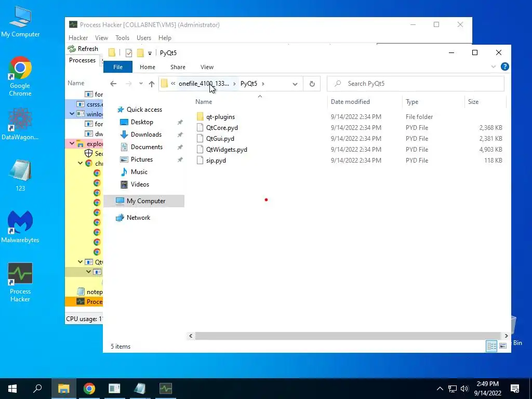Sort files by Name column

[204, 101]
